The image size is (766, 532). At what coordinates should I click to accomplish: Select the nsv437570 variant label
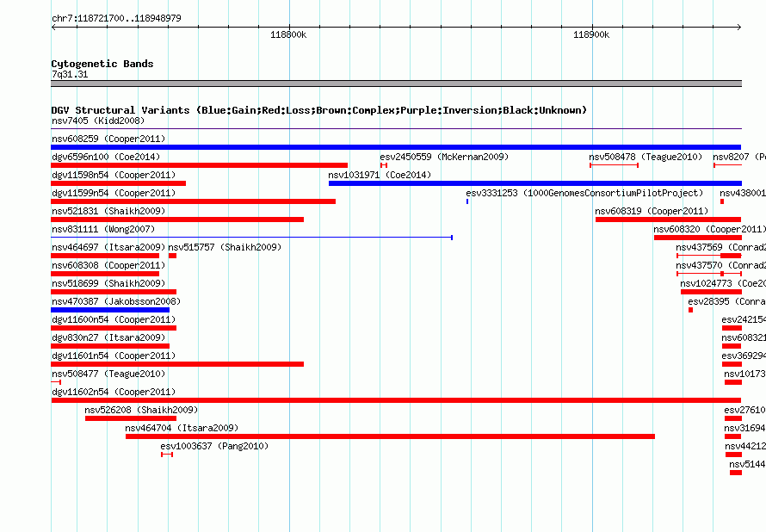coord(721,265)
